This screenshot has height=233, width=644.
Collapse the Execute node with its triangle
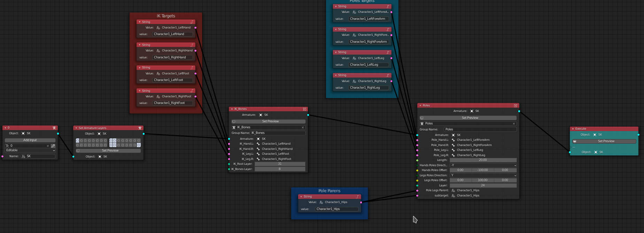[573, 129]
